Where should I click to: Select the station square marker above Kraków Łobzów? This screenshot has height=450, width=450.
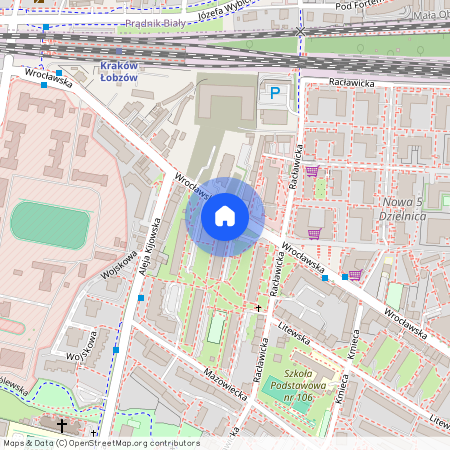tap(119, 51)
